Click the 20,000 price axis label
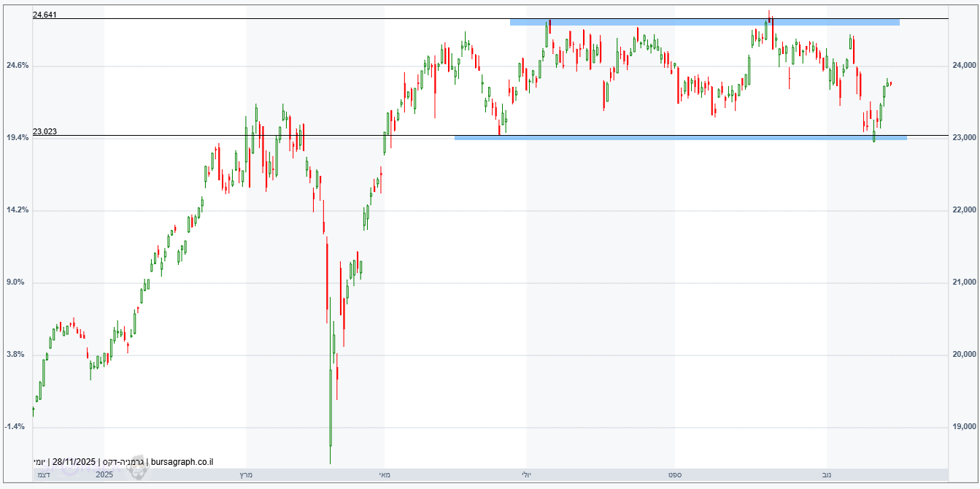The width and height of the screenshot is (980, 489). tap(964, 355)
